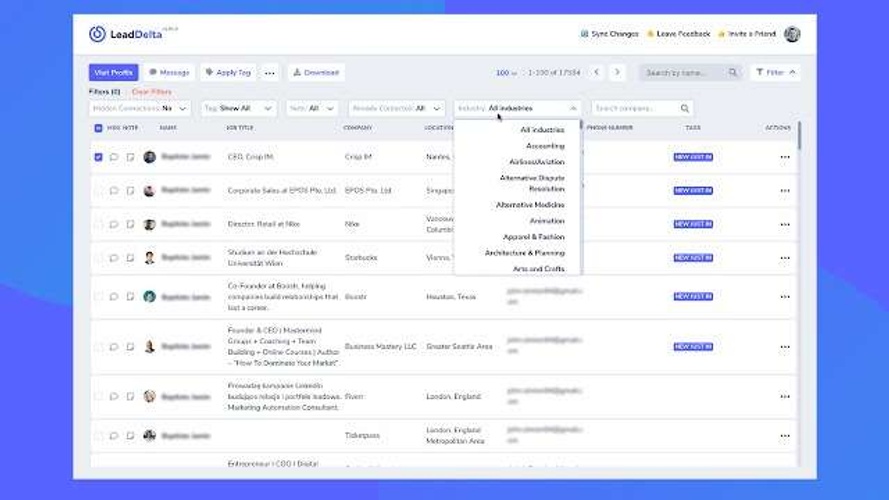Open the note icon in the Ticketpass row
The image size is (889, 500).
[x=130, y=435]
